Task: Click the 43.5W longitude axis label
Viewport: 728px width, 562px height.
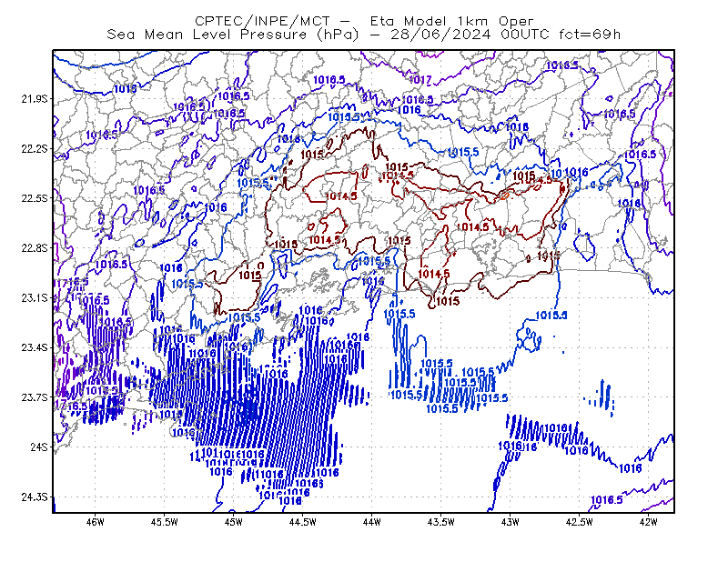Action: pyautogui.click(x=440, y=522)
